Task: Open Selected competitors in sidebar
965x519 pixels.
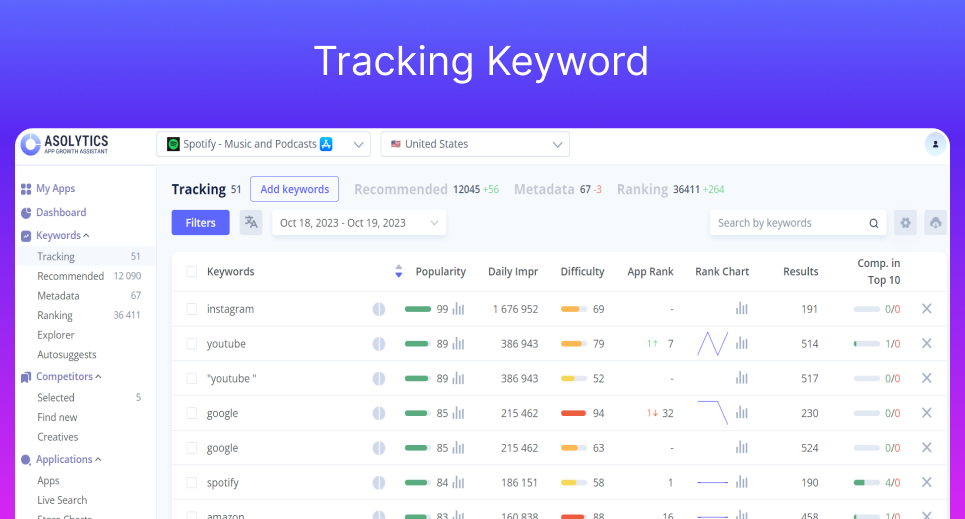Action: point(55,398)
